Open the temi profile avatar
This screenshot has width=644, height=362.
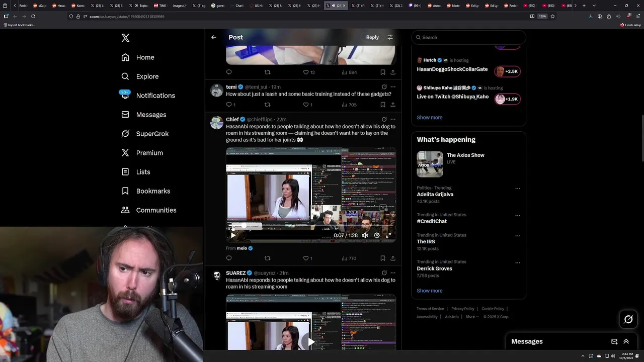point(217,90)
